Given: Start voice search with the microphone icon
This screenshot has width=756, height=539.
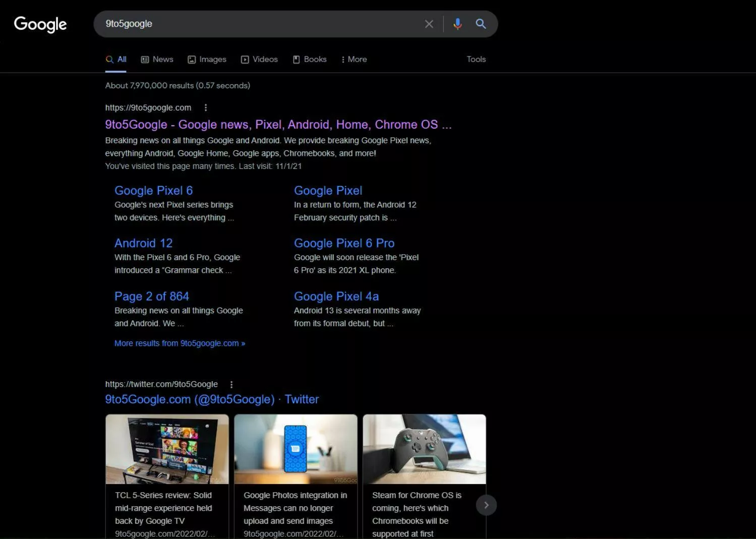Looking at the screenshot, I should coord(457,24).
